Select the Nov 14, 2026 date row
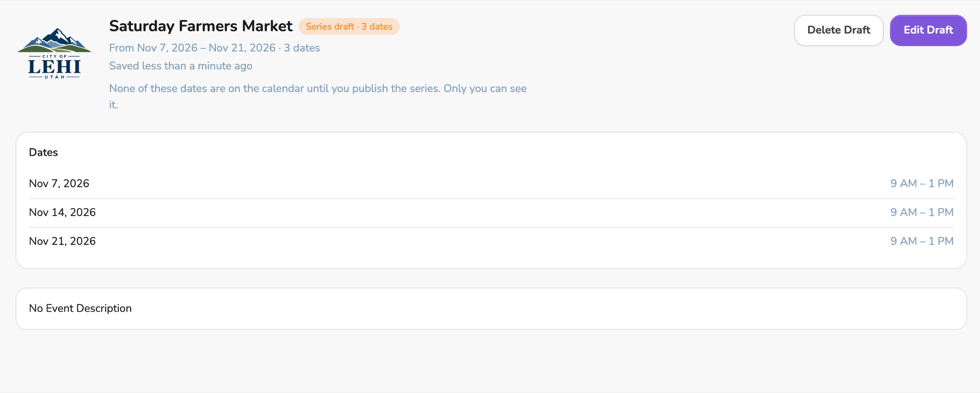The height and width of the screenshot is (393, 980). [x=491, y=213]
